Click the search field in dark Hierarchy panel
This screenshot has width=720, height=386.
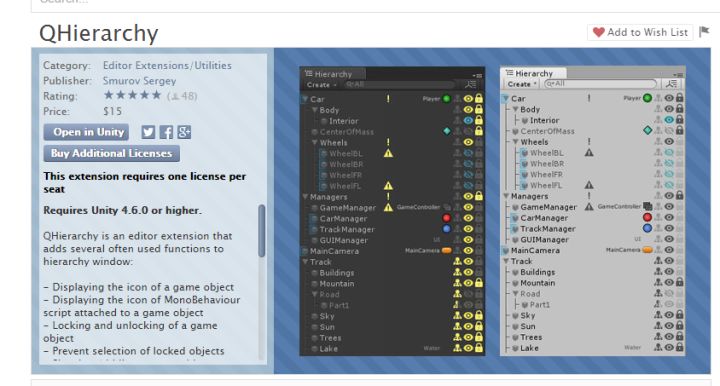tap(398, 84)
